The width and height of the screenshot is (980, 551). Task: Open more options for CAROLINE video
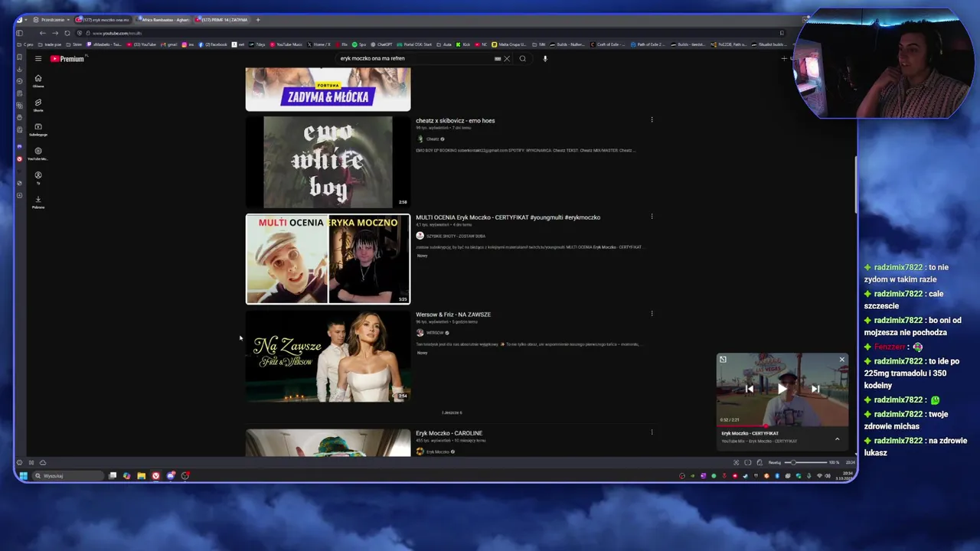point(652,432)
